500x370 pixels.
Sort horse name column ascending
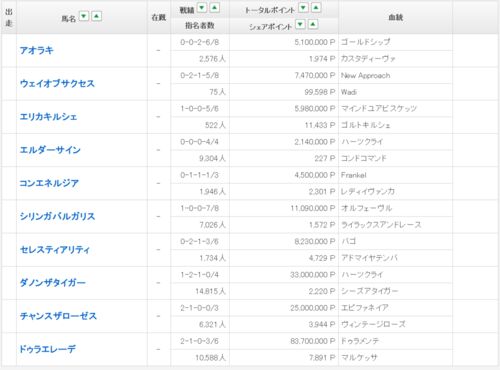97,16
